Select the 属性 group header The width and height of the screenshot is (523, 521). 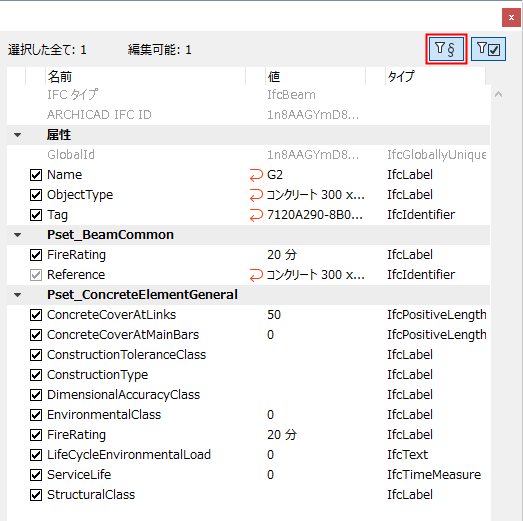coord(248,135)
